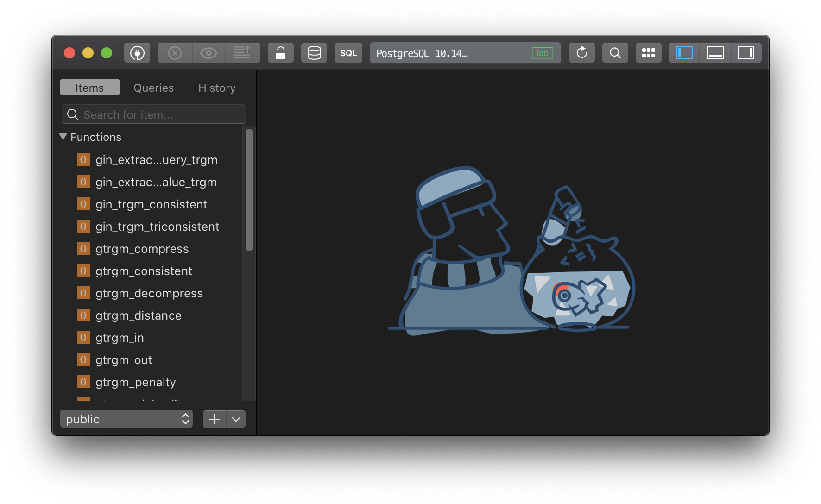The width and height of the screenshot is (821, 504).
Task: Click the magnifier search toolbar icon
Action: tap(615, 53)
